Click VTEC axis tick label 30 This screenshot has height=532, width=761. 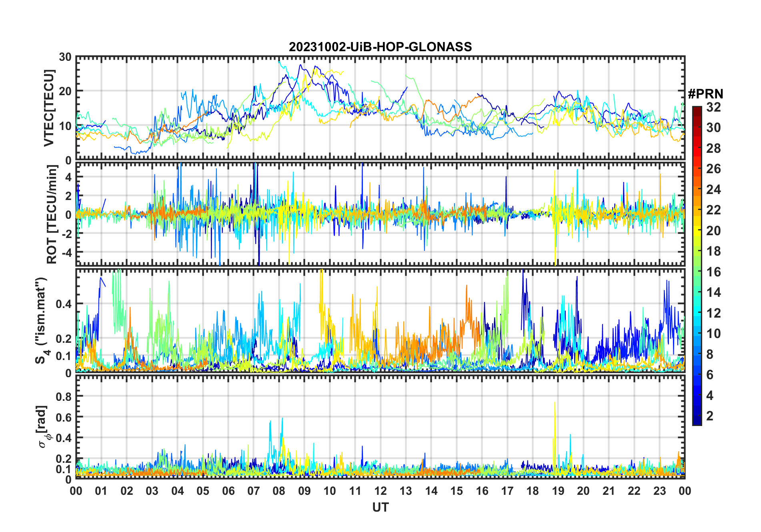(x=65, y=57)
